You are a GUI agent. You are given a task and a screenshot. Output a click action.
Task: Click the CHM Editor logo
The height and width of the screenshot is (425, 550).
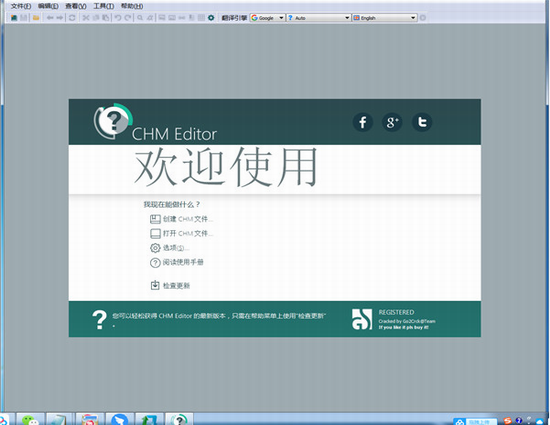point(113,121)
